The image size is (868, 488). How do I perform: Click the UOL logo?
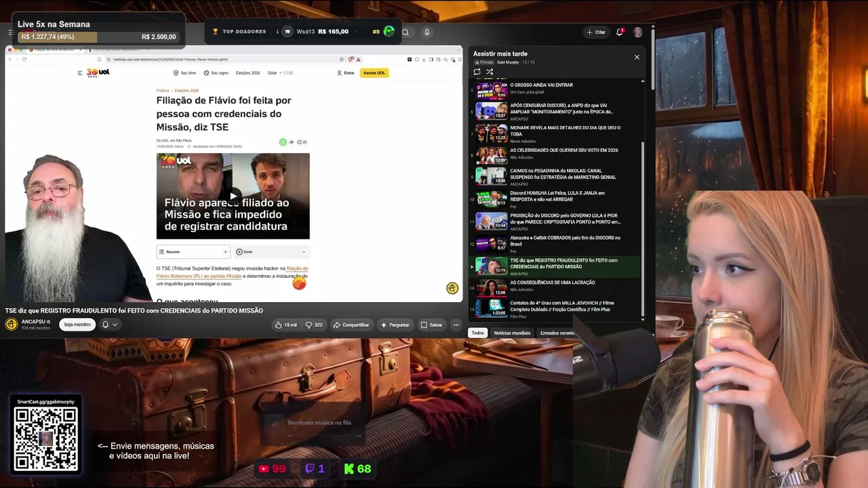point(98,72)
